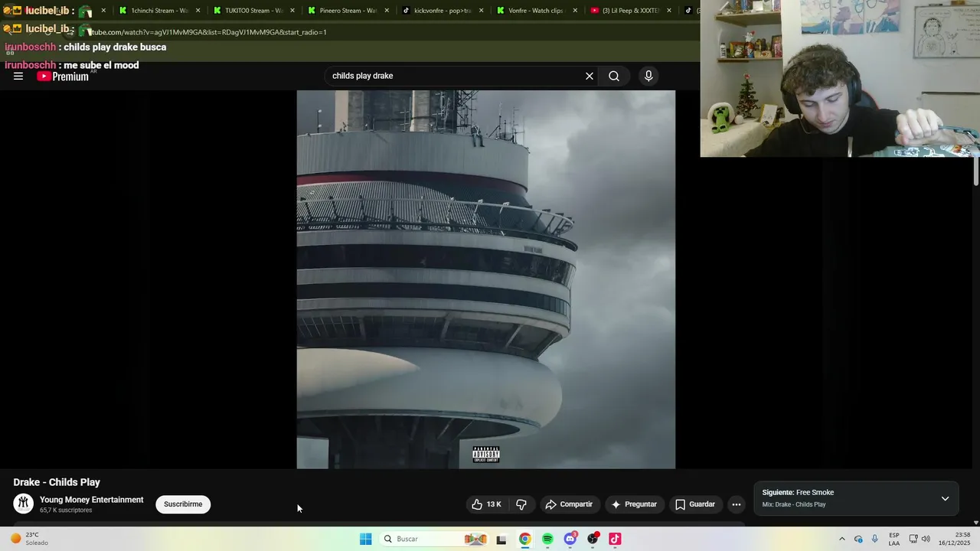
Task: Open the Windows Start menu
Action: (x=366, y=539)
